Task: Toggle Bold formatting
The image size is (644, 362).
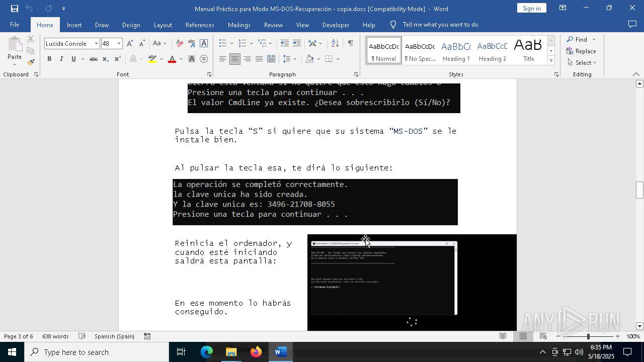Action: pos(49,59)
